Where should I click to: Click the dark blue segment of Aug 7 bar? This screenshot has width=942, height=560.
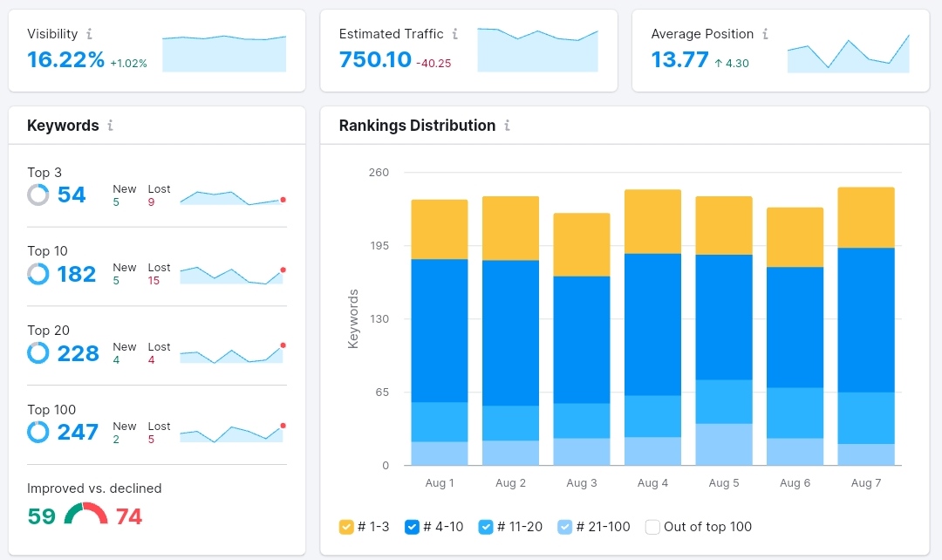(866, 320)
